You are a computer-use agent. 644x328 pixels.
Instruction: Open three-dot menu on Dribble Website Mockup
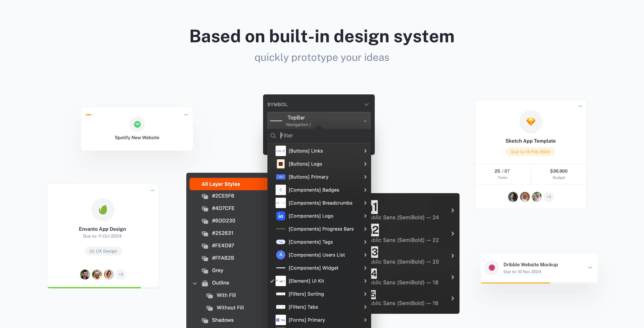coord(590,268)
